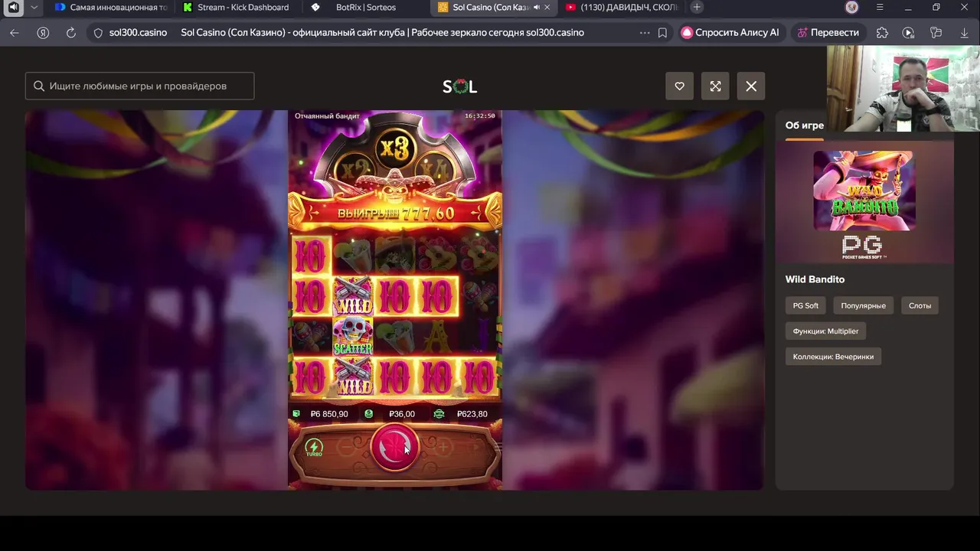Close the Sol Casino browser tab
This screenshot has height=551, width=980.
[547, 8]
